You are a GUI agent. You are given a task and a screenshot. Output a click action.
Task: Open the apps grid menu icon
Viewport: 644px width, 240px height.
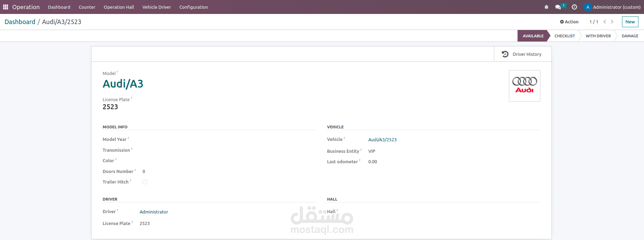point(6,7)
